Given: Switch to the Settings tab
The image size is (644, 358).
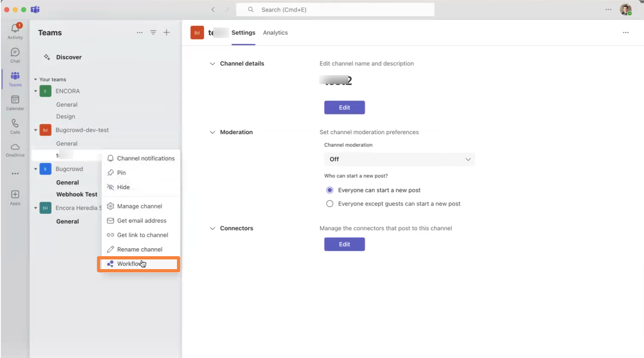Looking at the screenshot, I should [243, 33].
